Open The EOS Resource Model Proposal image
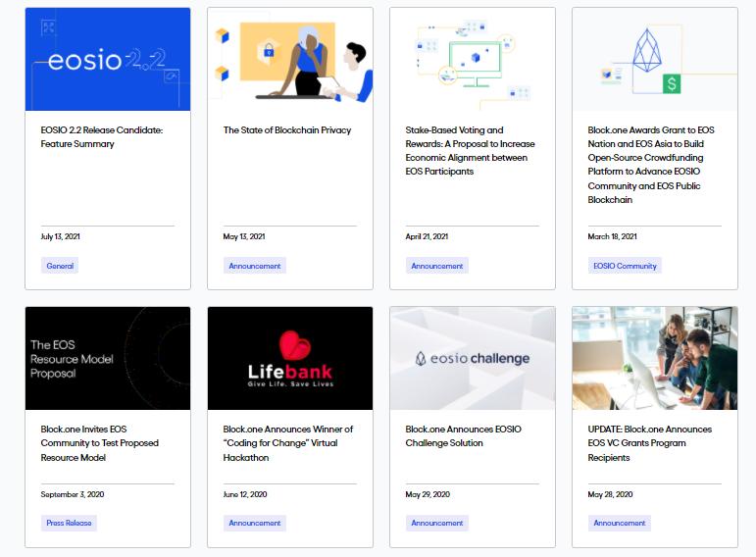The image size is (756, 557). click(108, 358)
